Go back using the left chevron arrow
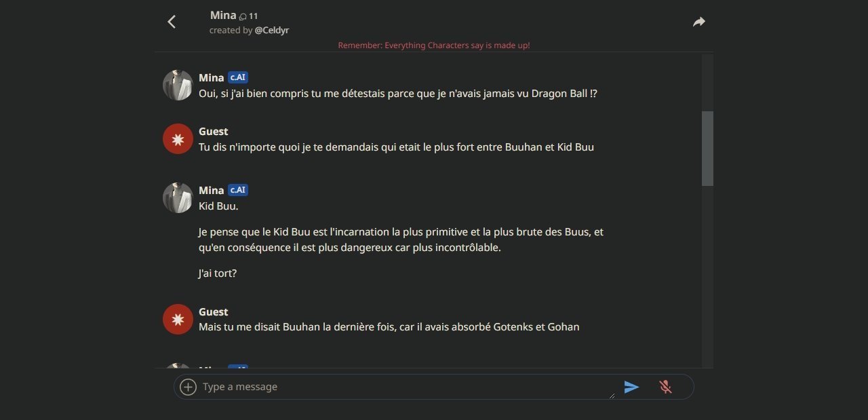Image resolution: width=868 pixels, height=420 pixels. click(172, 22)
